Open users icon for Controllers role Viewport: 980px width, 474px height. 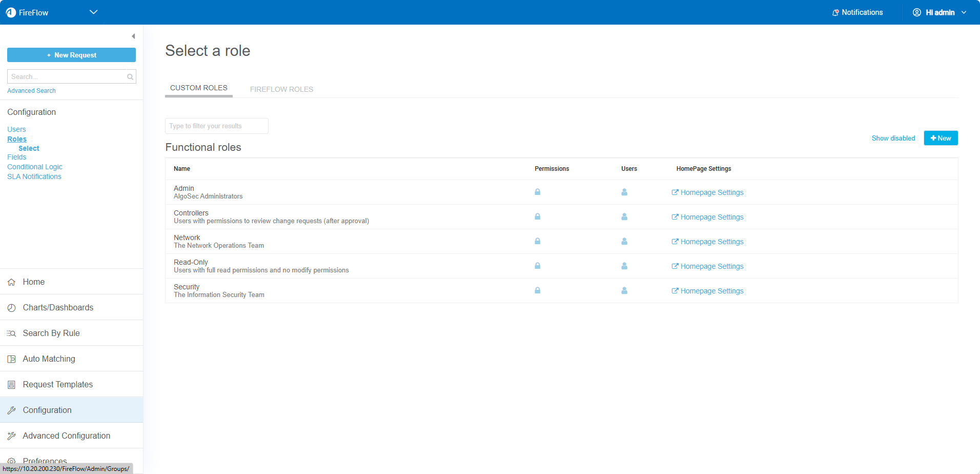[624, 216]
